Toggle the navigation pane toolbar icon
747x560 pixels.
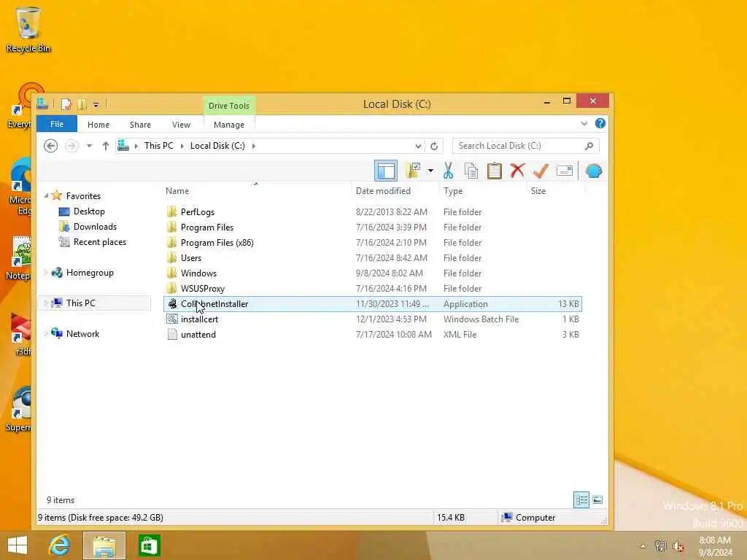(x=385, y=171)
